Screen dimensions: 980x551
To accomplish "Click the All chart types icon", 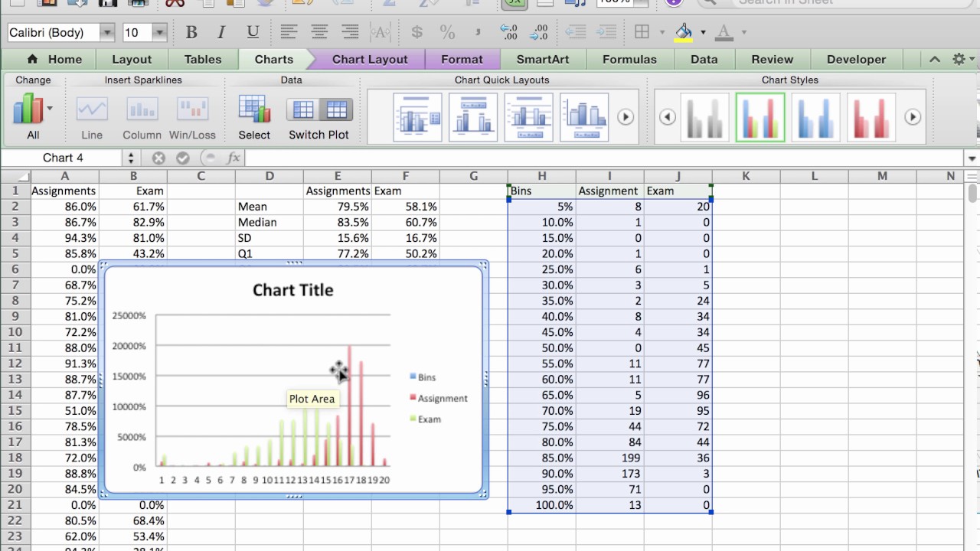I will tap(28, 109).
